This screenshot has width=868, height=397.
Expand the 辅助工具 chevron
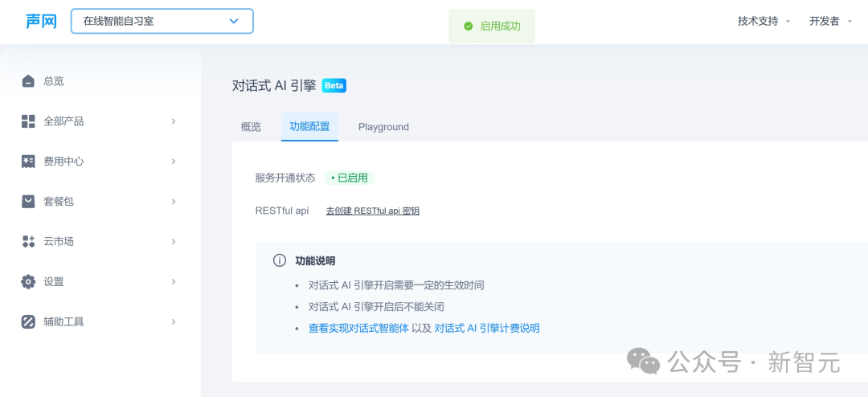tap(174, 321)
